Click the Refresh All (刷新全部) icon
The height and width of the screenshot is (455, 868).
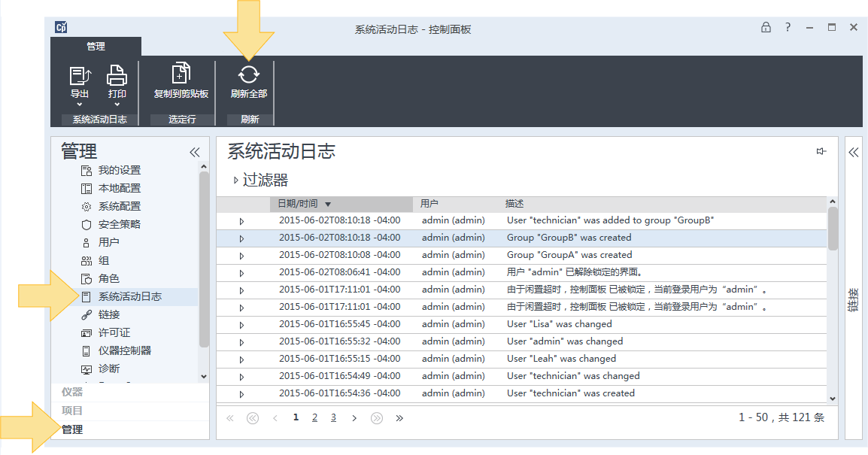pyautogui.click(x=248, y=74)
